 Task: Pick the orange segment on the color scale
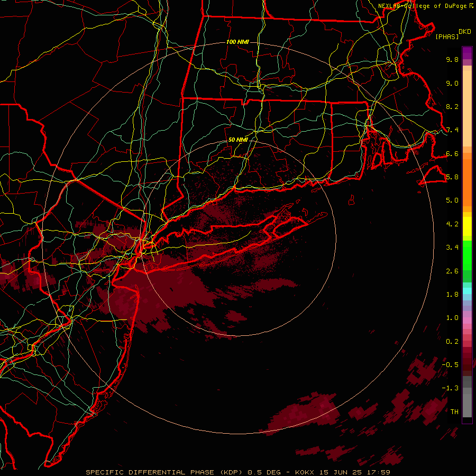pyautogui.click(x=467, y=182)
